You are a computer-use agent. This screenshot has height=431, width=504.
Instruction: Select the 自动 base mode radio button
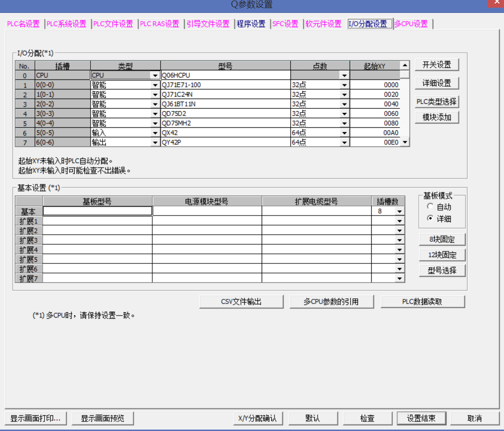430,207
